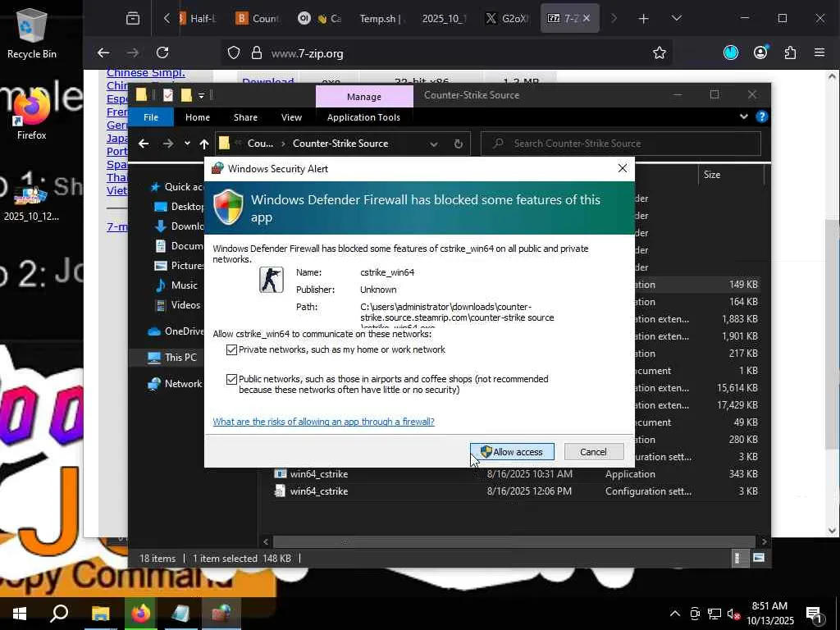Open the Application Tools ribbon tab
The image size is (840, 630).
[x=363, y=117]
